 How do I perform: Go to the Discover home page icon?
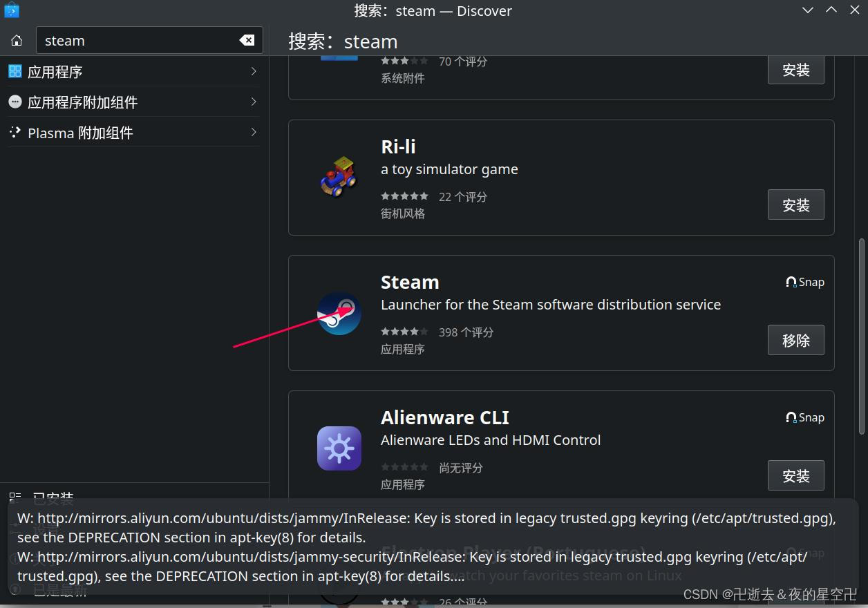click(x=17, y=41)
